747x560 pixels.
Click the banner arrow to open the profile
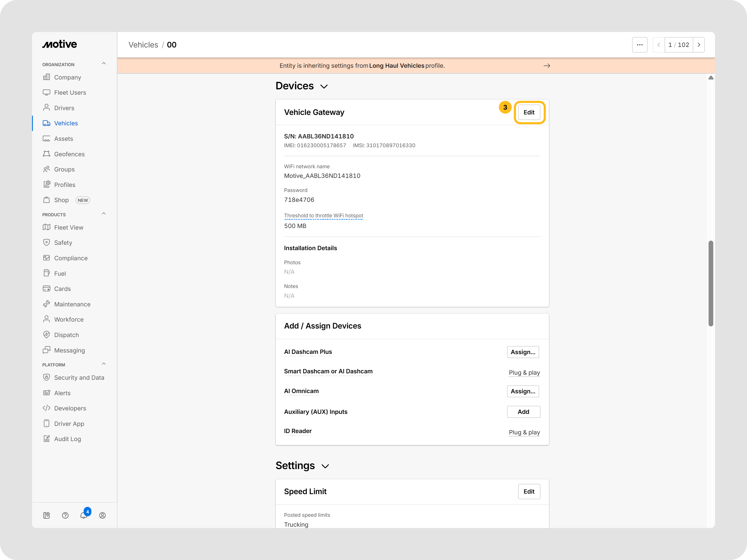(x=547, y=66)
